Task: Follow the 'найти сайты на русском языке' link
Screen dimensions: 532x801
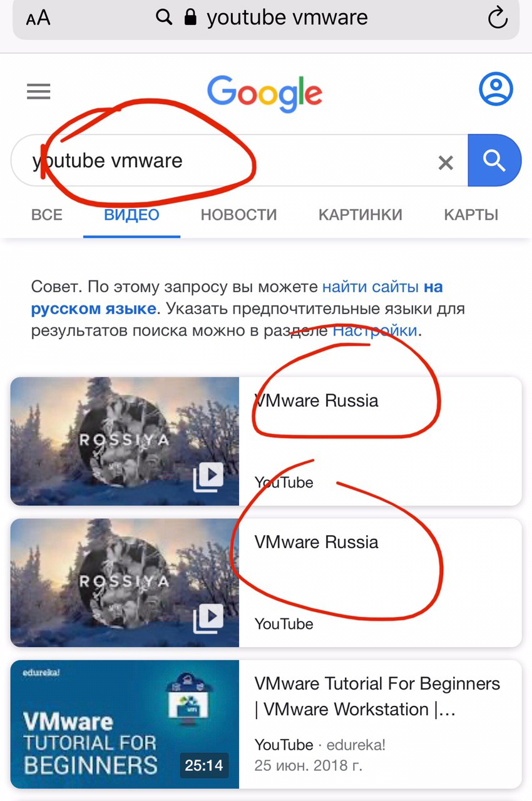Action: click(237, 298)
